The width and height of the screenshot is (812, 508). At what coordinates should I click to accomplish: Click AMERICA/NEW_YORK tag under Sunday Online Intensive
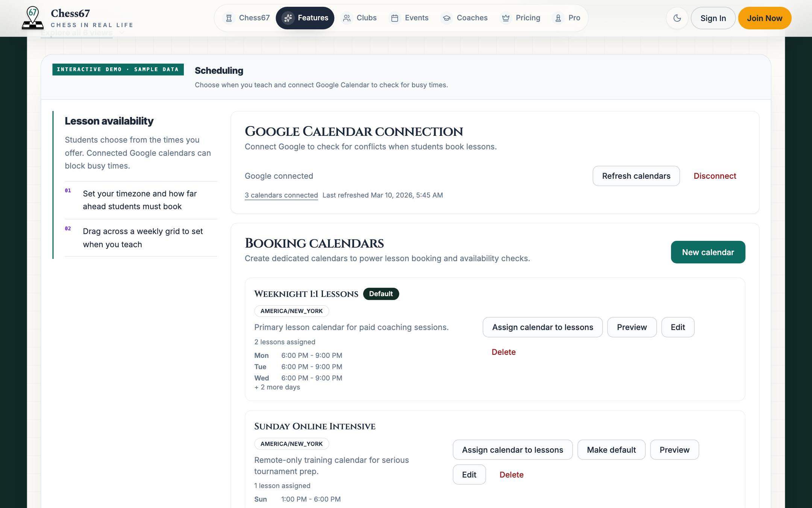tap(291, 444)
